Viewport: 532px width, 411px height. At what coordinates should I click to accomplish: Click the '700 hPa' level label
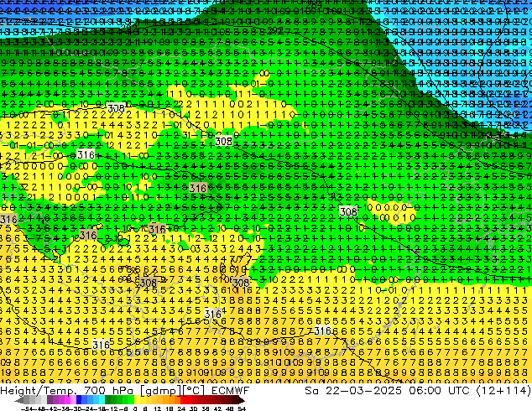110,391
